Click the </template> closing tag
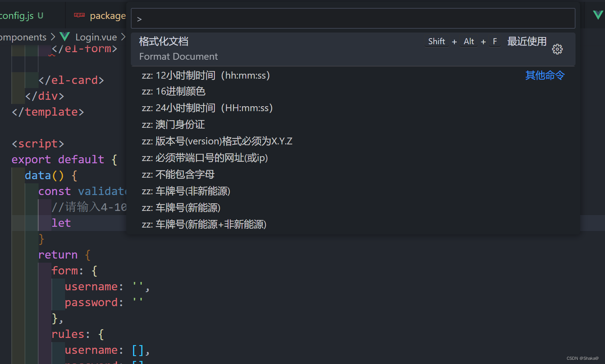 [x=48, y=112]
